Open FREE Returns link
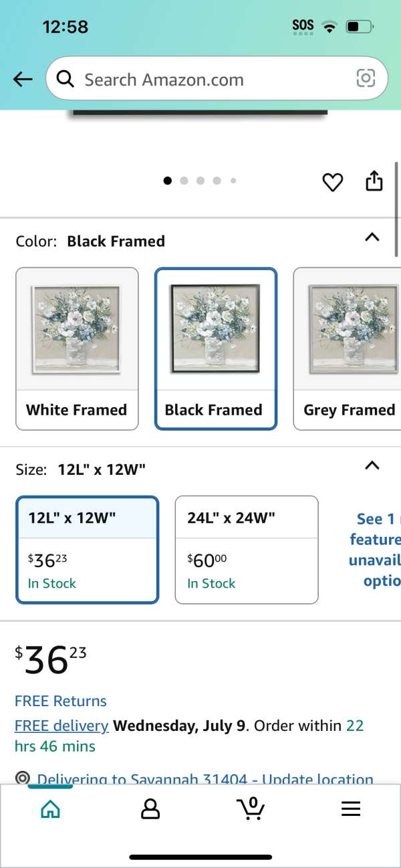The image size is (401, 868). pos(61,701)
